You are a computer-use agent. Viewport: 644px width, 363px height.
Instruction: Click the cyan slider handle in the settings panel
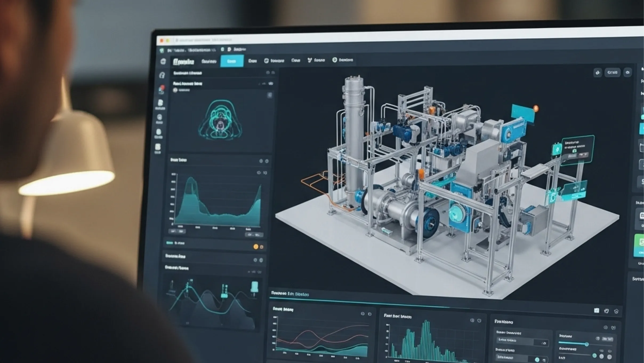tap(587, 344)
